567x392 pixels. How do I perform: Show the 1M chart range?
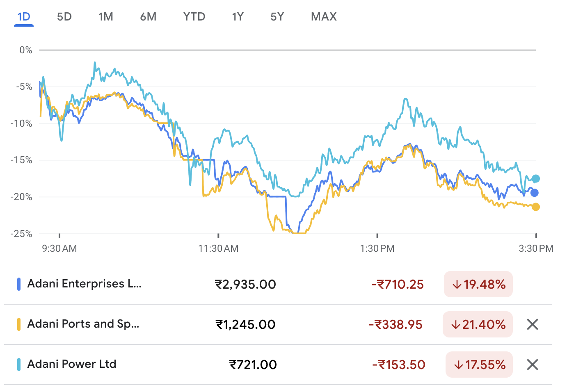click(x=105, y=17)
